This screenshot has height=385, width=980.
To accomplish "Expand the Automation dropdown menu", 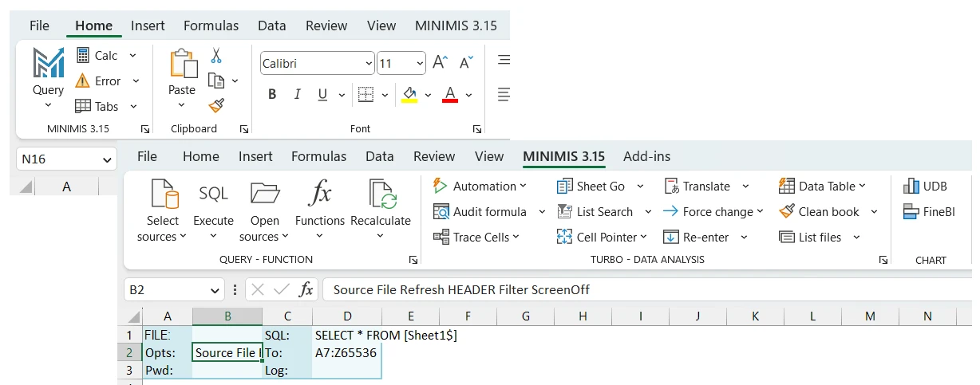I will coord(523,187).
